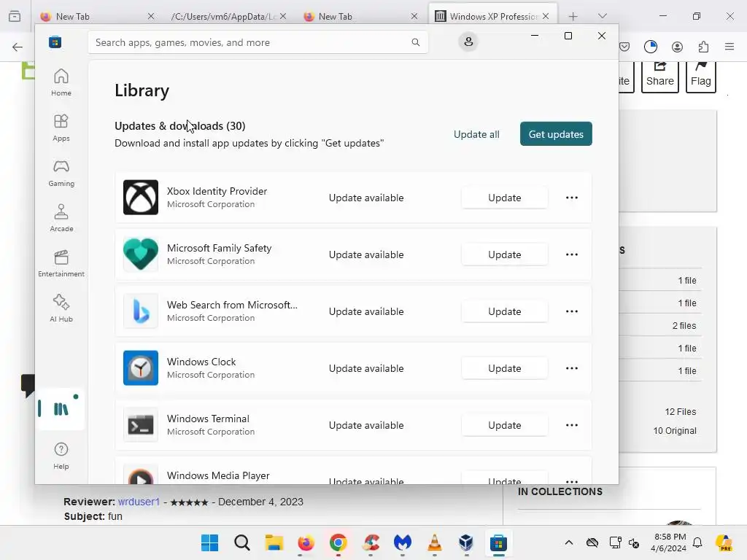
Task: Open the Store user profile icon
Action: click(x=468, y=42)
